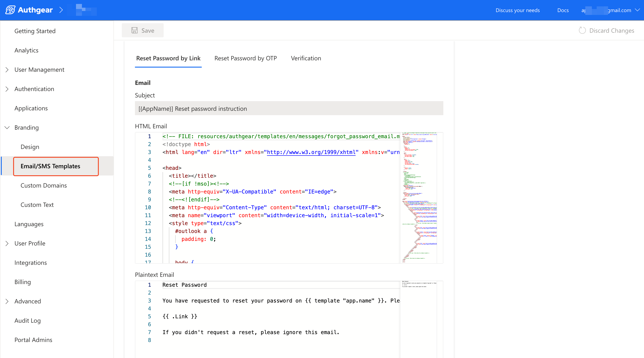Screen dimensions: 644x358
Task: Click the Save floppy disk icon
Action: tap(134, 30)
